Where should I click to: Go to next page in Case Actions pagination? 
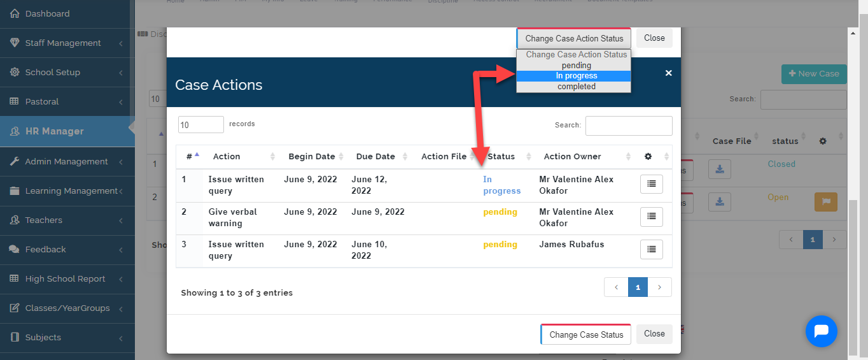point(660,287)
